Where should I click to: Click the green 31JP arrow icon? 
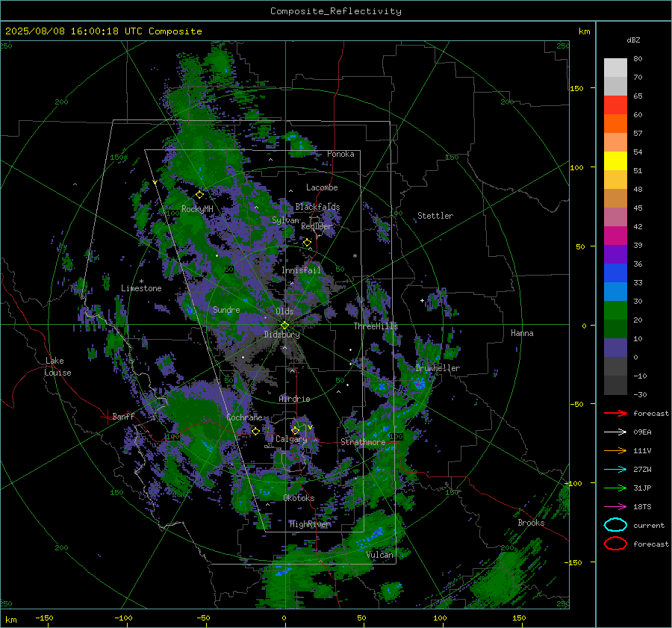coord(615,488)
